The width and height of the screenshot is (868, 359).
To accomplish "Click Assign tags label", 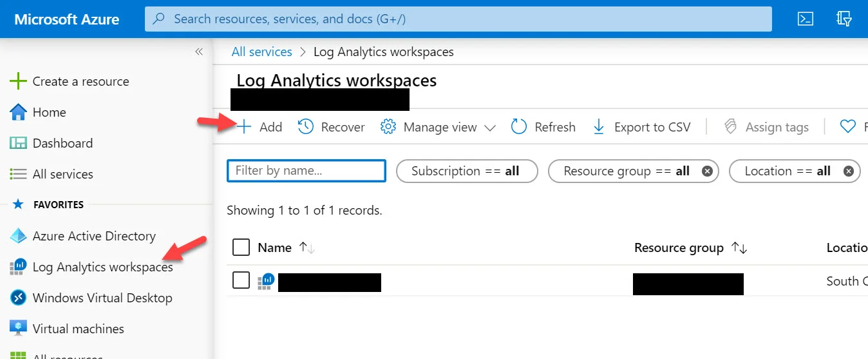I will (777, 127).
